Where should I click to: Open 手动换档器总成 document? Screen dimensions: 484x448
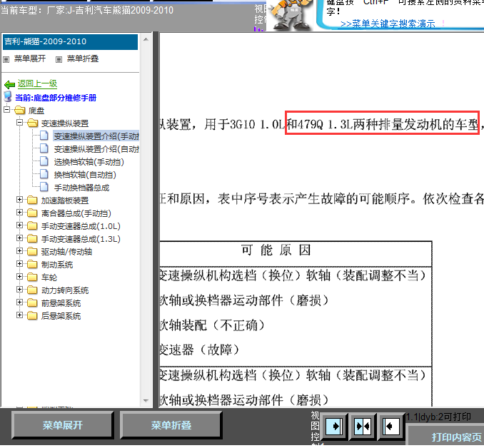point(81,188)
